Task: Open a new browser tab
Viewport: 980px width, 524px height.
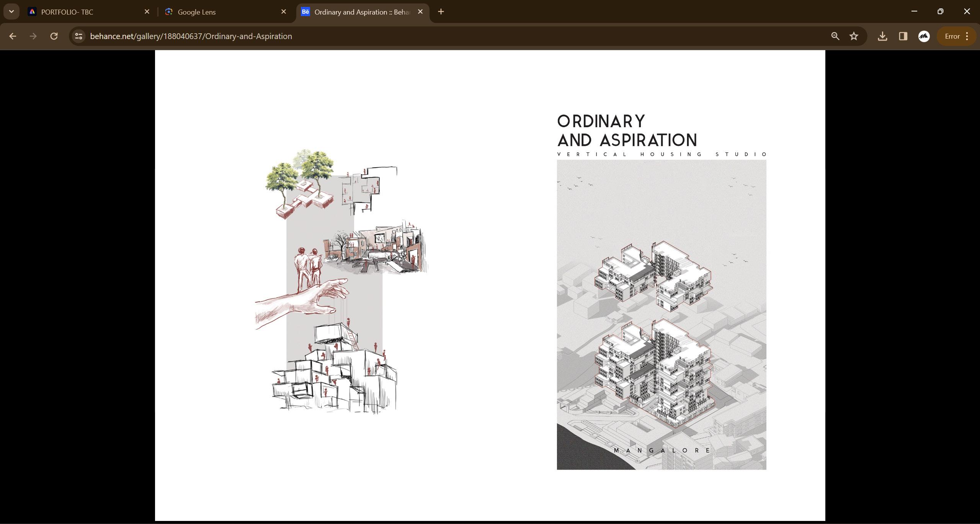Action: [441, 12]
